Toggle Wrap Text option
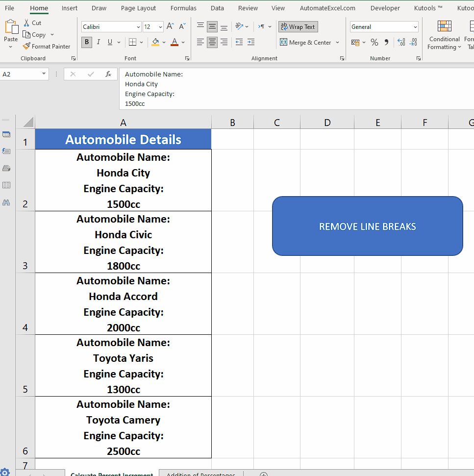This screenshot has height=476, width=474. [298, 26]
